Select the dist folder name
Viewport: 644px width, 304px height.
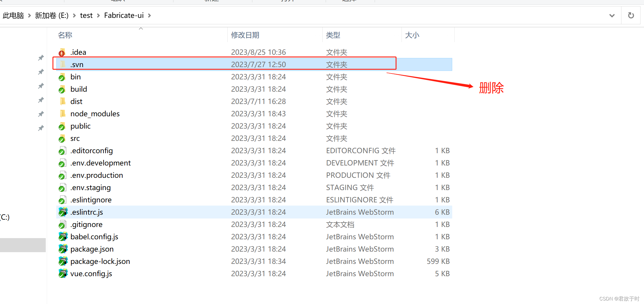coord(76,101)
